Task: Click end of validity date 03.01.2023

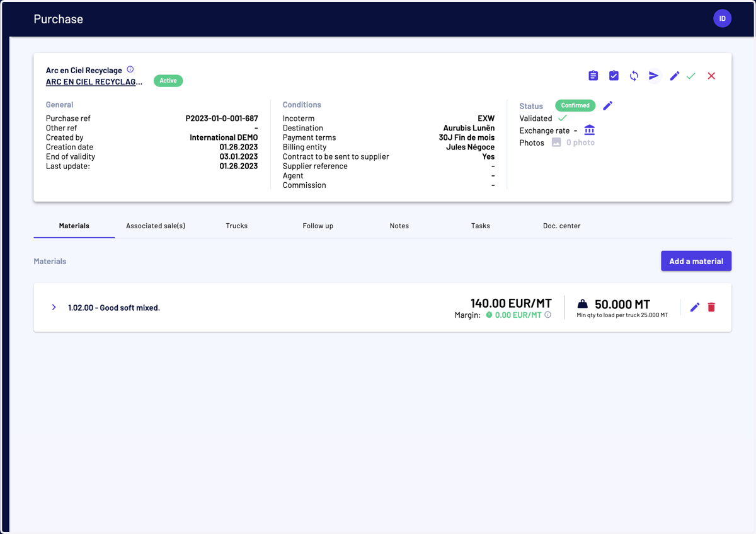Action: [x=239, y=156]
